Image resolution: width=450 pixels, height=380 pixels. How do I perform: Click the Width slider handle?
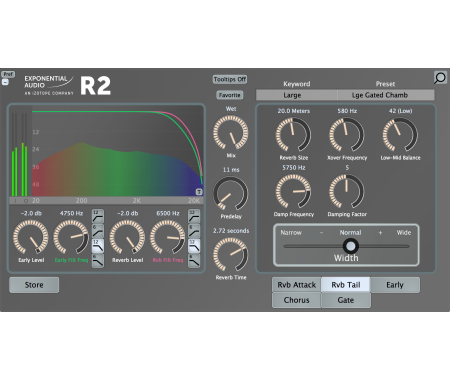click(x=351, y=246)
